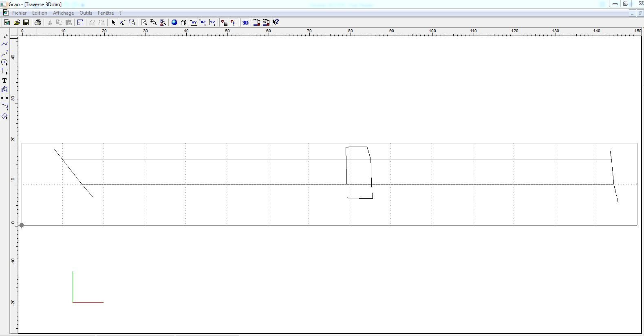Open the ? help menu

(x=121, y=13)
